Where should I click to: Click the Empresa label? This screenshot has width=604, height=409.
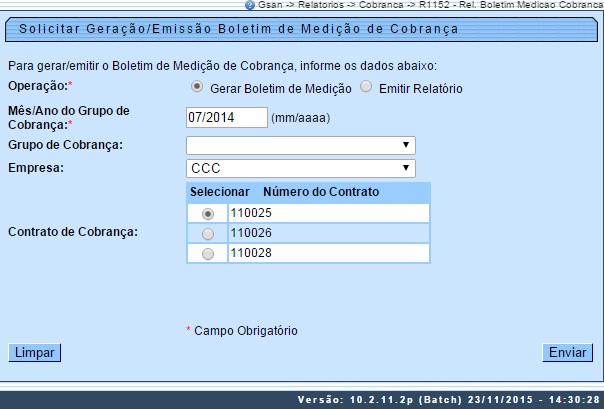point(36,168)
